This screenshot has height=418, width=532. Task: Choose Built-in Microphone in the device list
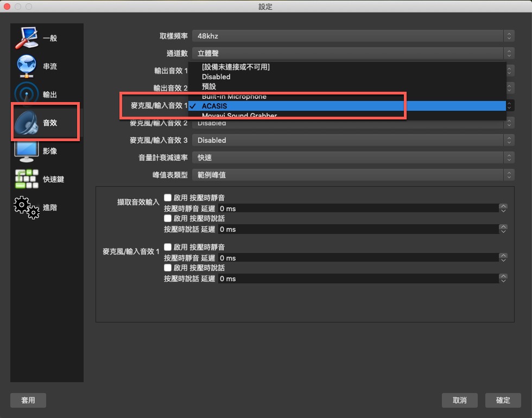click(347, 97)
